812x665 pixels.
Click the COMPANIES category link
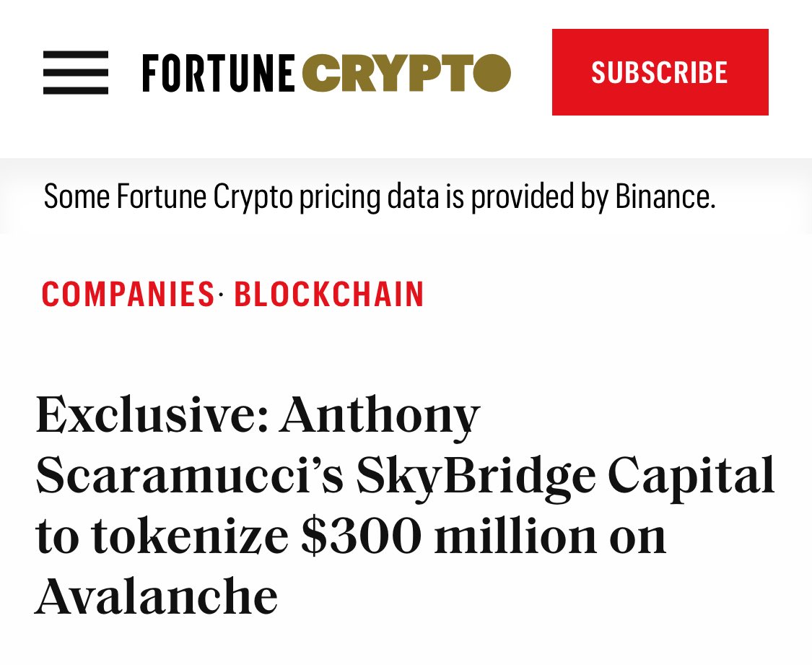[x=127, y=294]
